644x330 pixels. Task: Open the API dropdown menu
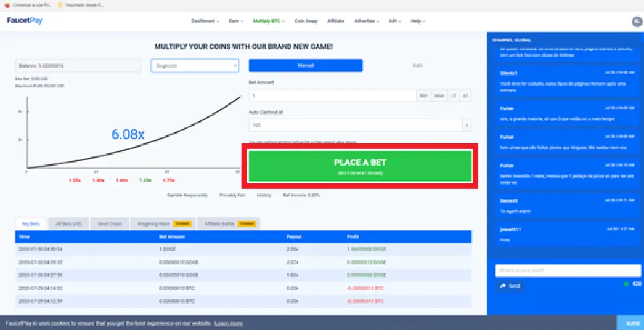coord(394,22)
